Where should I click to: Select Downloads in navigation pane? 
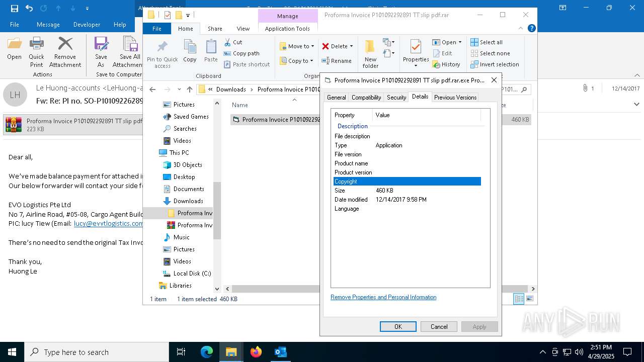point(183,201)
